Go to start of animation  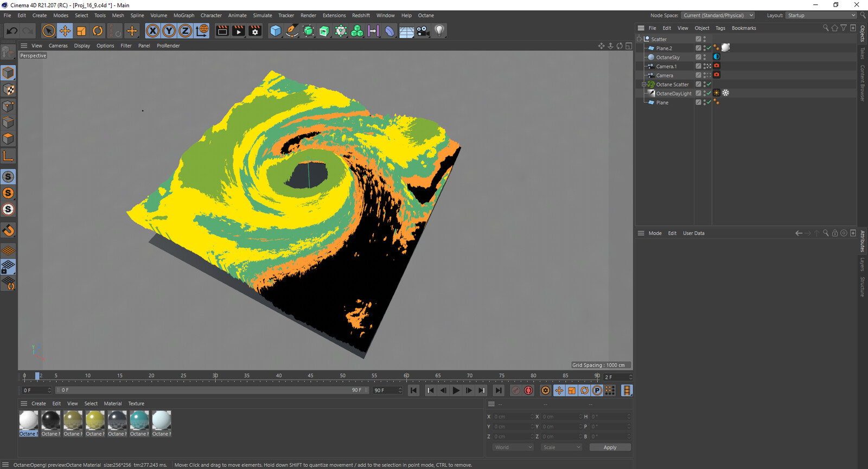pos(414,390)
